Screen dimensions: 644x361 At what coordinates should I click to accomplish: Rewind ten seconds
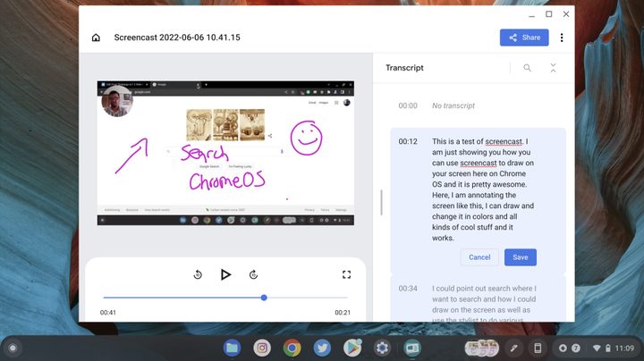coord(198,274)
